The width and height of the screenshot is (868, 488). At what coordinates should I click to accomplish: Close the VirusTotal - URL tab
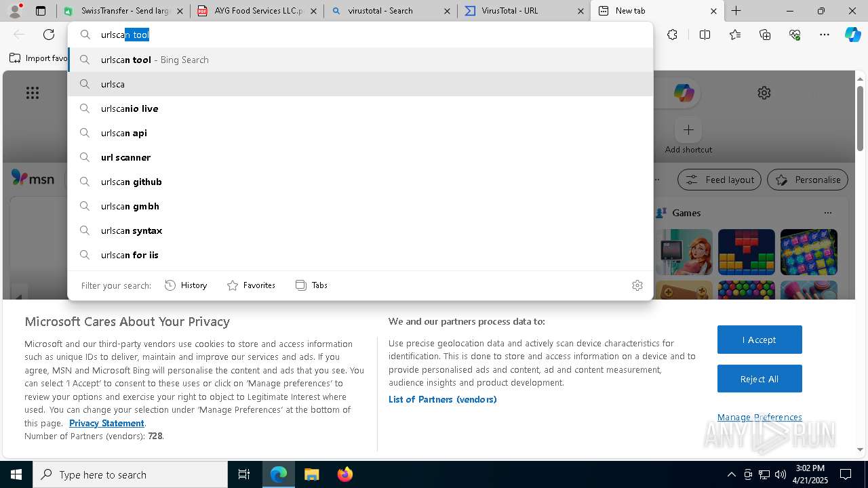click(x=580, y=11)
